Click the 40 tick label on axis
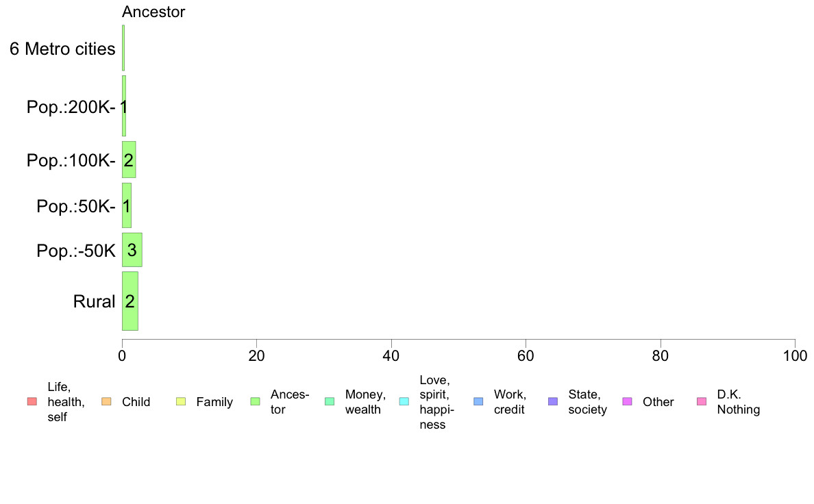Image resolution: width=814 pixels, height=504 pixels. [x=391, y=355]
